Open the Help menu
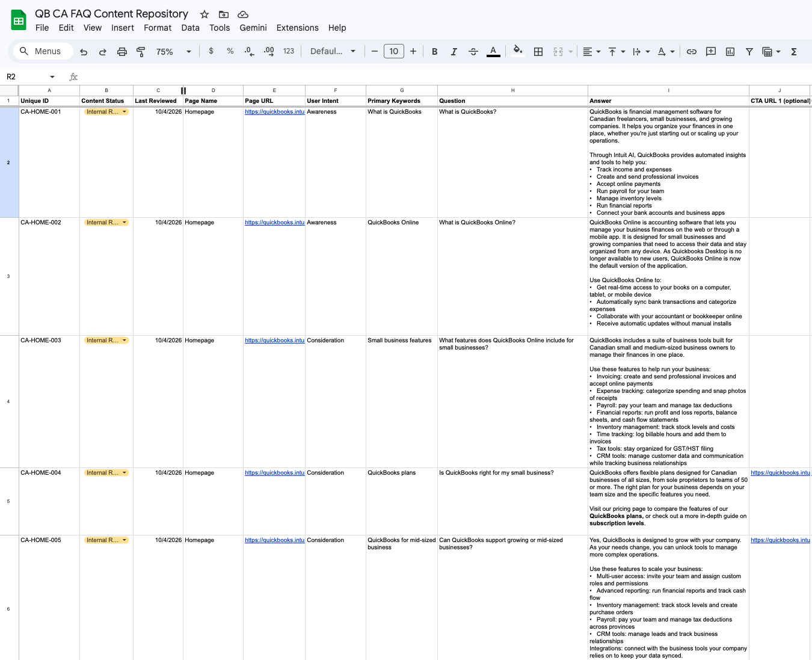The height and width of the screenshot is (660, 812). pyautogui.click(x=337, y=28)
